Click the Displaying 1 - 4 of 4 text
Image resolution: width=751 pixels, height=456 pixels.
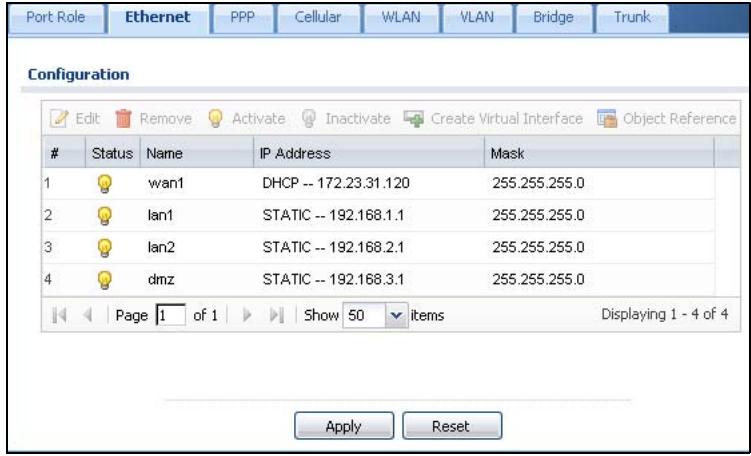(x=665, y=314)
